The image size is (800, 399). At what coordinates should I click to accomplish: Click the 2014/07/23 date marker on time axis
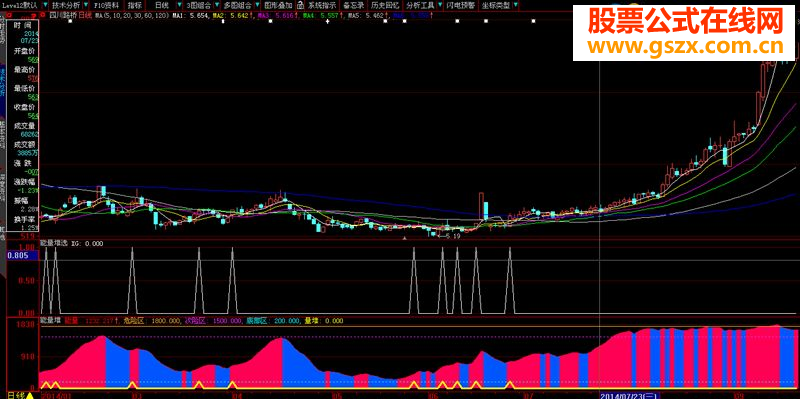pyautogui.click(x=629, y=395)
